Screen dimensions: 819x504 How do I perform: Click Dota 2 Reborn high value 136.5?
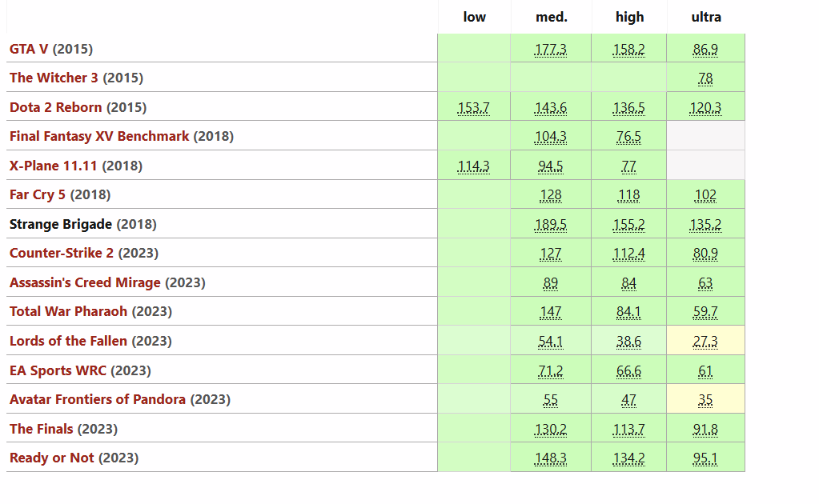click(x=629, y=108)
